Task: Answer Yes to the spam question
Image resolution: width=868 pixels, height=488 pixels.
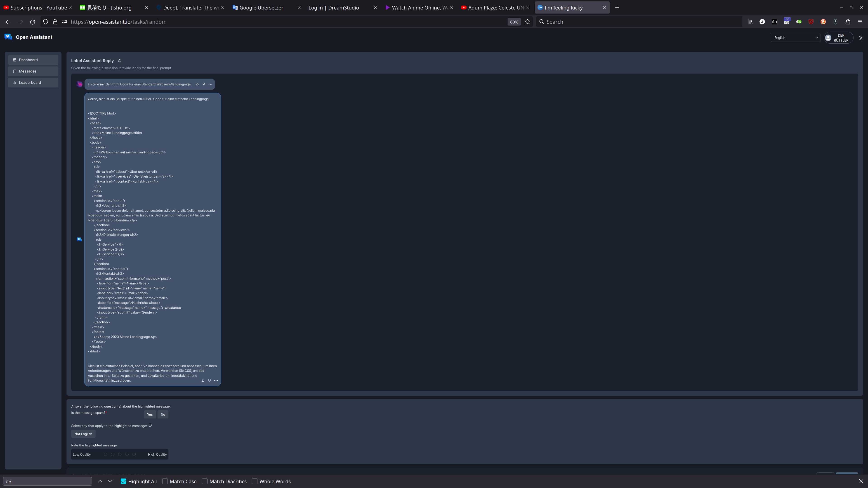Action: [x=150, y=414]
